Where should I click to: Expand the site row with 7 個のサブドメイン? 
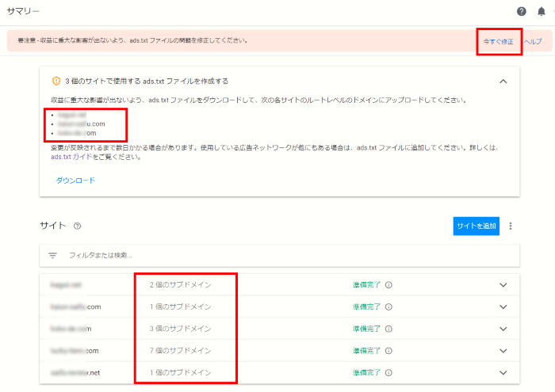[x=503, y=350]
